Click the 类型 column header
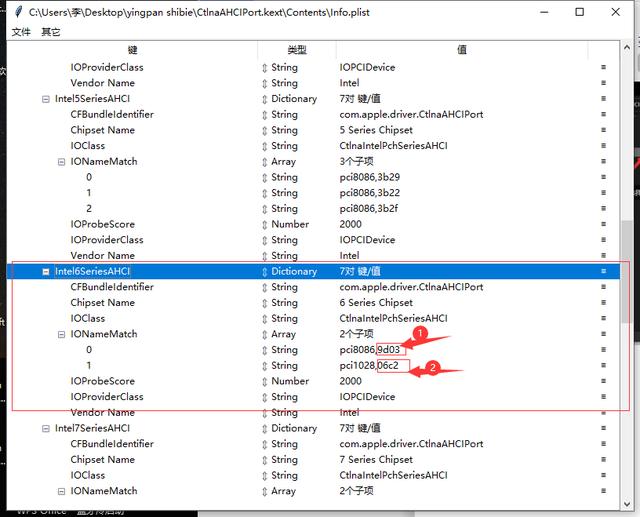The width and height of the screenshot is (640, 517). 297,50
